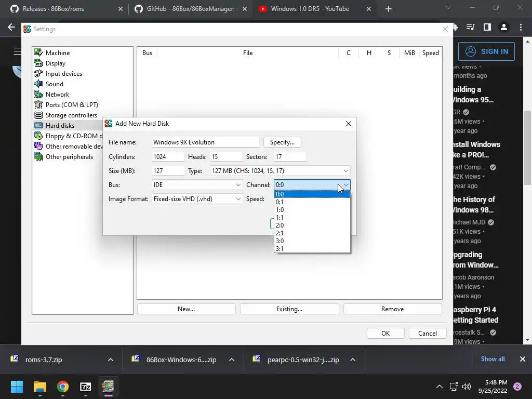Image resolution: width=532 pixels, height=399 pixels.
Task: Select channel 3:0 option
Action: pos(312,241)
